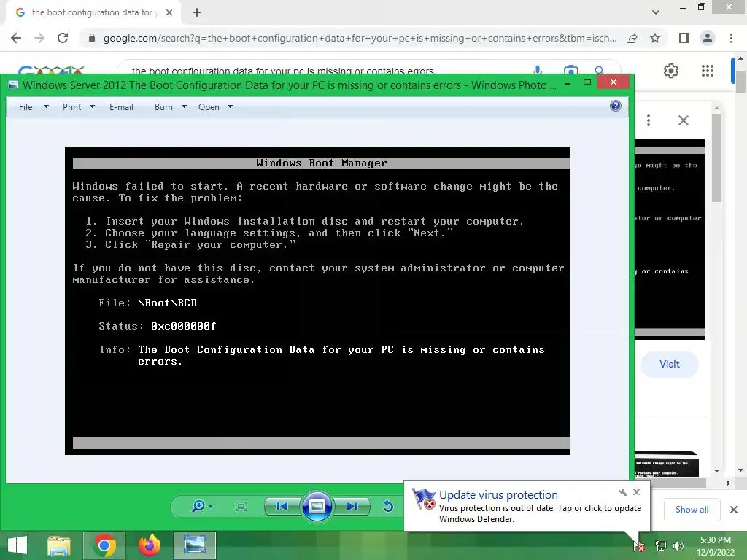
Task: Click network tray icon
Action: pos(661,545)
